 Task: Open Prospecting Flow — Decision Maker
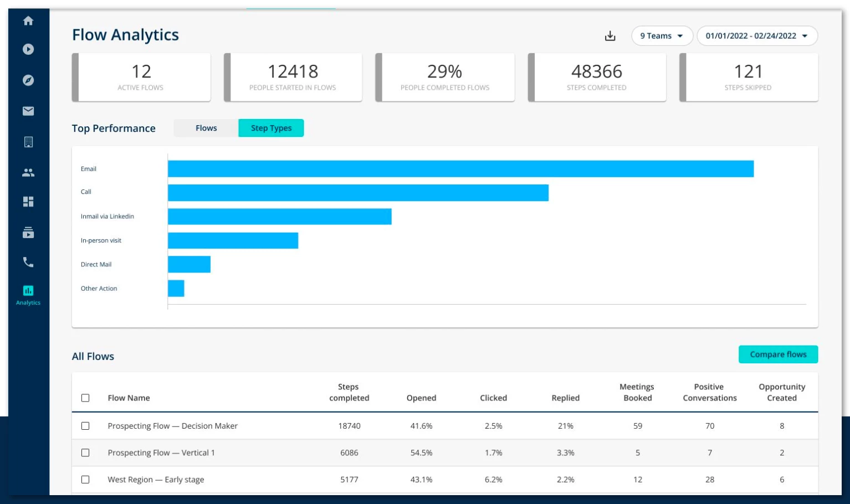[x=172, y=426]
